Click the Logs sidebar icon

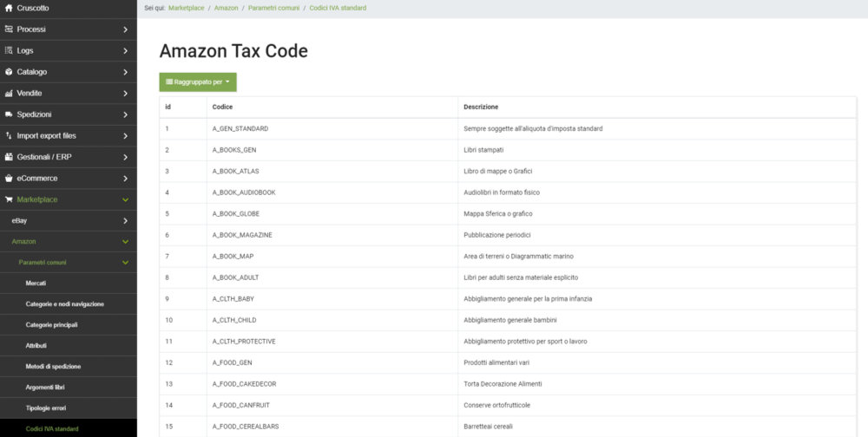[x=9, y=50]
